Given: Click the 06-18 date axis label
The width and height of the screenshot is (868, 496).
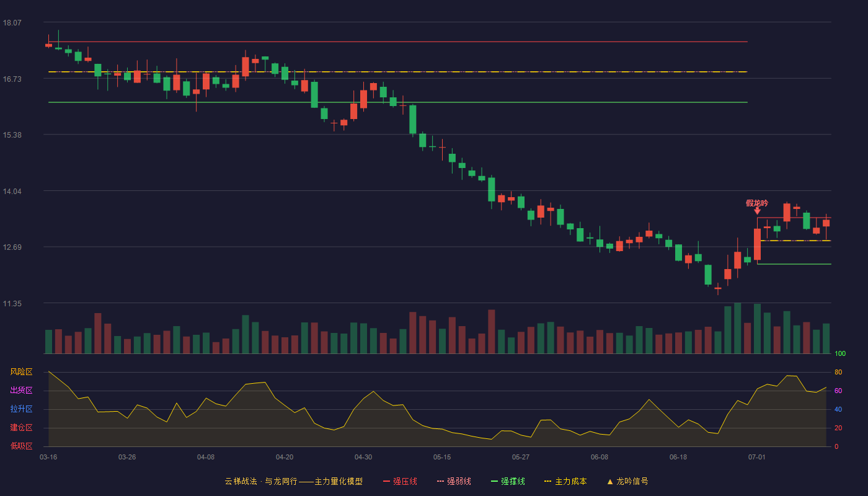Looking at the screenshot, I should 678,457.
